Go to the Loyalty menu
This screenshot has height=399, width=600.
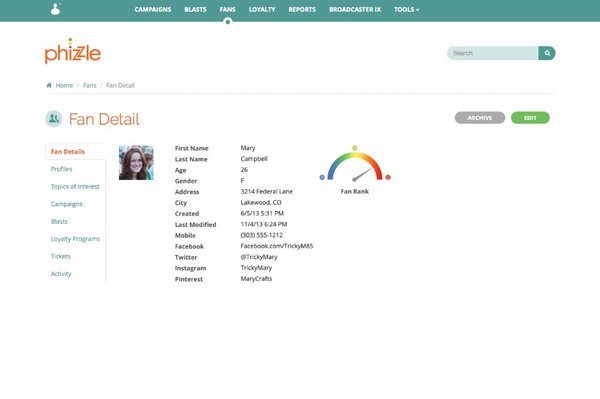pyautogui.click(x=262, y=10)
